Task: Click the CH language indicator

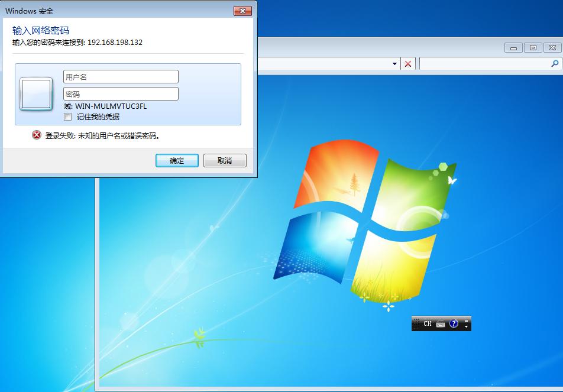Action: coord(427,323)
